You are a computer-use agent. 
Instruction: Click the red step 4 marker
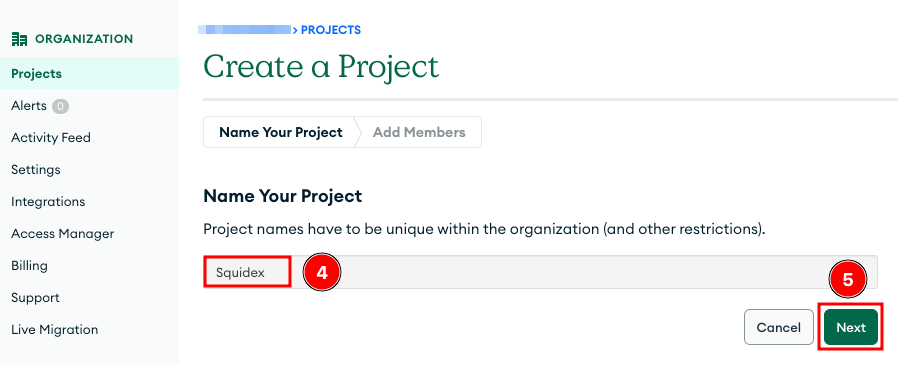click(x=322, y=272)
